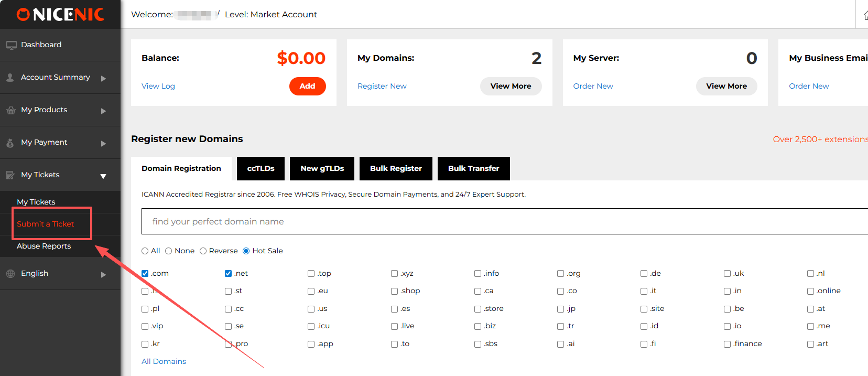Click the Account Summary user icon

10,78
